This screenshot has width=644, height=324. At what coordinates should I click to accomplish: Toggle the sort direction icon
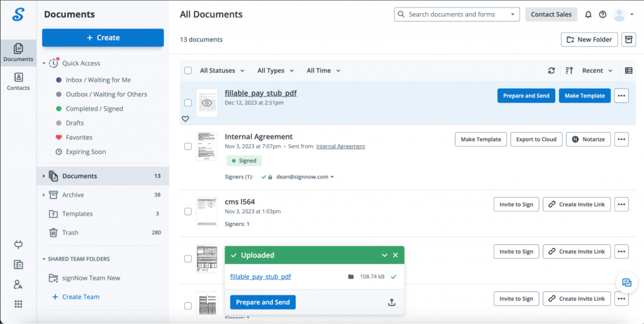pos(569,70)
